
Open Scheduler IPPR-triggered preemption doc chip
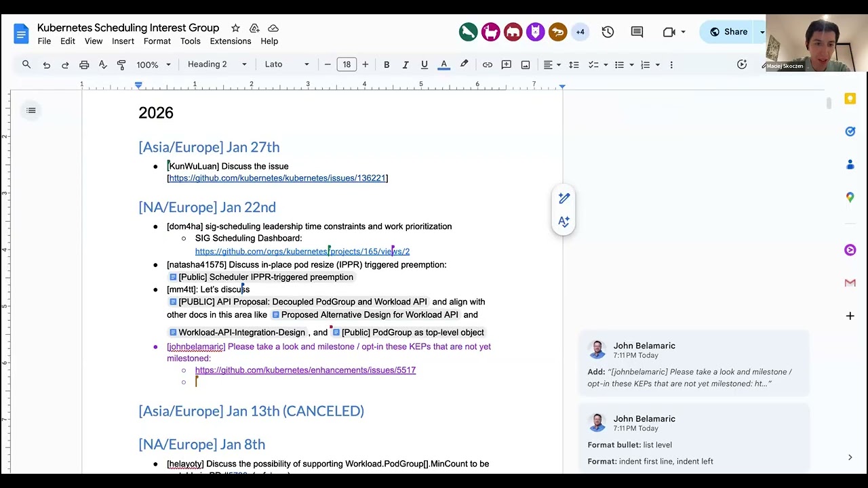point(261,277)
